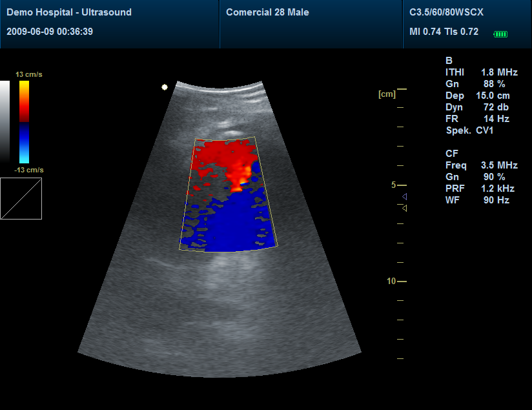This screenshot has height=410, width=532.
Task: Click the probe orientation marker dot
Action: pyautogui.click(x=164, y=87)
